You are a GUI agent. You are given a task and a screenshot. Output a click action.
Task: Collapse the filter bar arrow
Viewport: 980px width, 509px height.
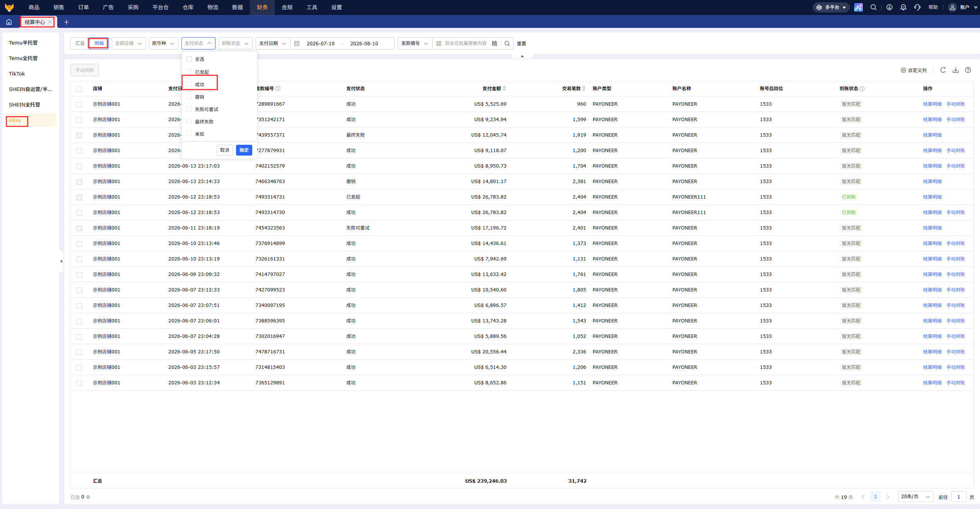(522, 56)
